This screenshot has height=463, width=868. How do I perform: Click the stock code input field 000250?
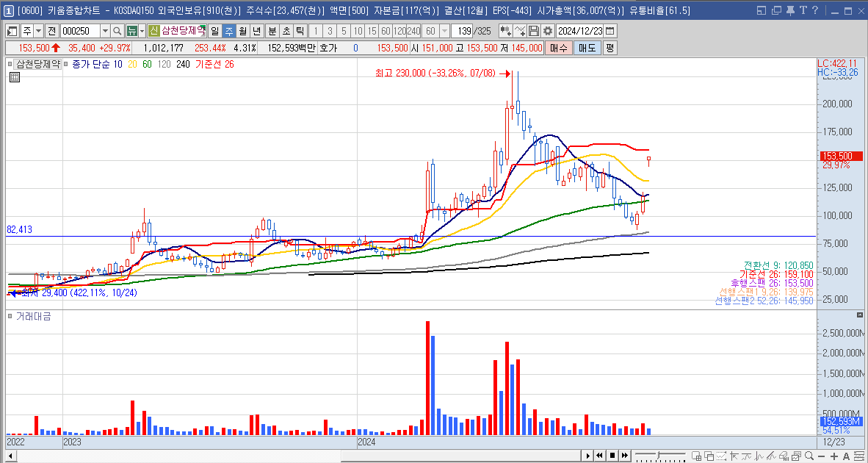coord(80,31)
